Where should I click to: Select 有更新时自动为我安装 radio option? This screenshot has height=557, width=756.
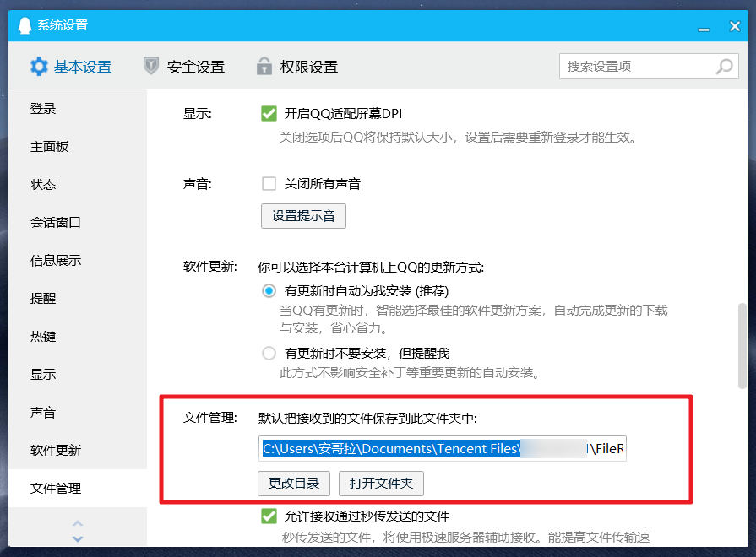(x=269, y=290)
